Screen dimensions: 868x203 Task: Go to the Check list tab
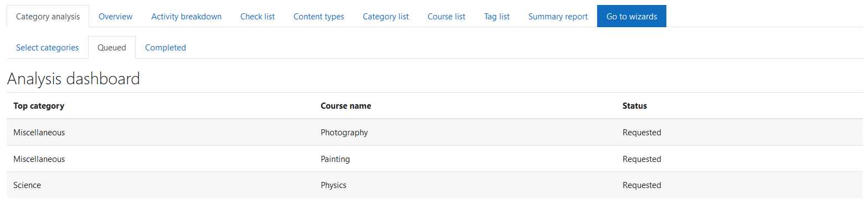(x=258, y=17)
